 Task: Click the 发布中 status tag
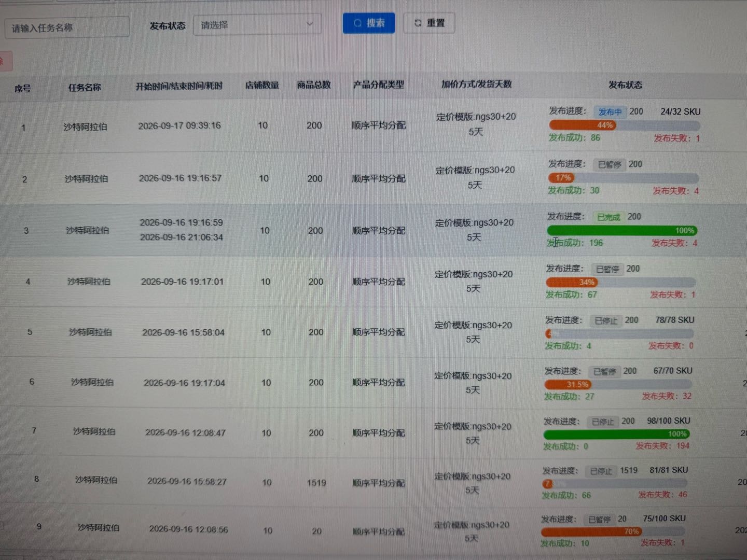610,111
